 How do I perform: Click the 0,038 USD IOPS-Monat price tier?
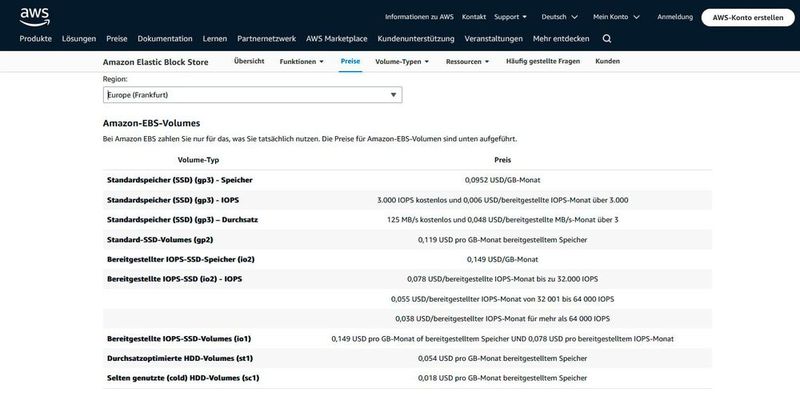point(503,319)
